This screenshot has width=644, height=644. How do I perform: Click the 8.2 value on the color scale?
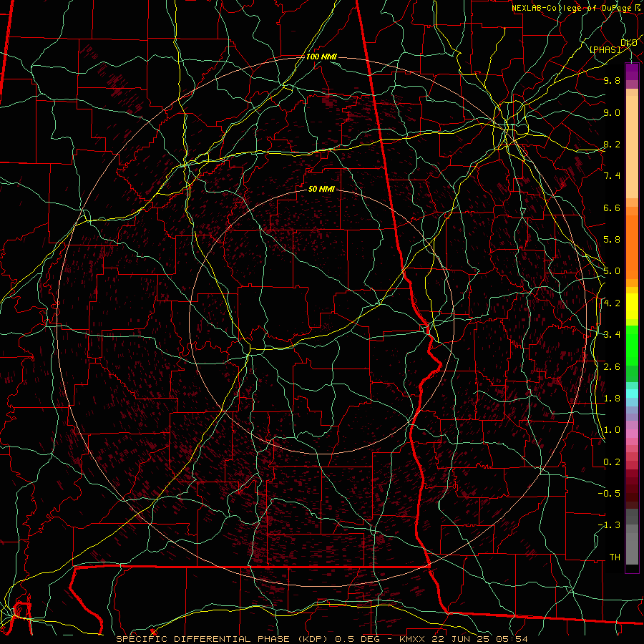[612, 144]
